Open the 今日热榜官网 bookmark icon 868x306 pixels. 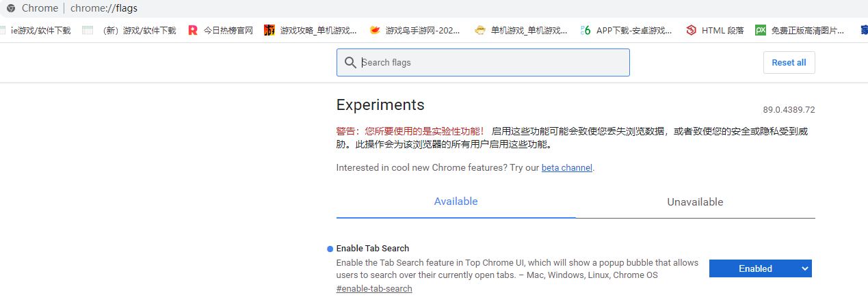[193, 30]
